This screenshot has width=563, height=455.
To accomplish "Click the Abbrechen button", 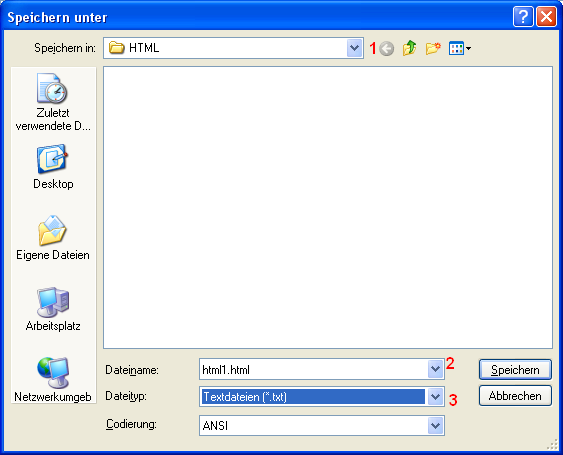I will tap(515, 396).
